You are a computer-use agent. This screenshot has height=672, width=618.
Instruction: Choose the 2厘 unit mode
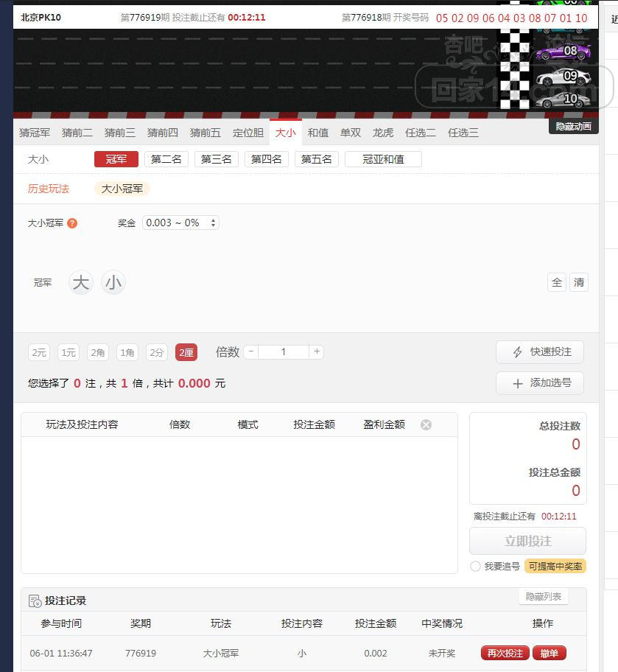tap(186, 353)
